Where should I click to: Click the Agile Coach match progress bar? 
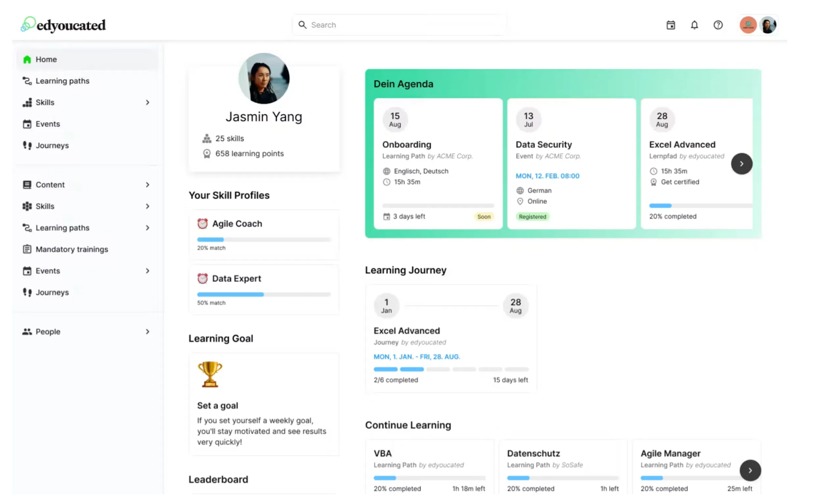[x=264, y=239]
